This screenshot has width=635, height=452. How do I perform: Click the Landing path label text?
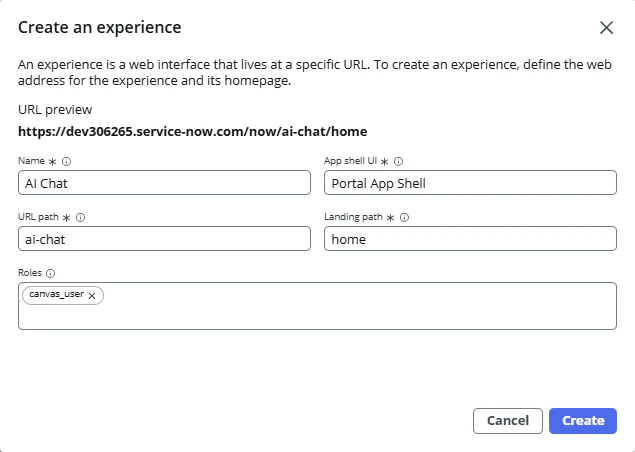(354, 217)
